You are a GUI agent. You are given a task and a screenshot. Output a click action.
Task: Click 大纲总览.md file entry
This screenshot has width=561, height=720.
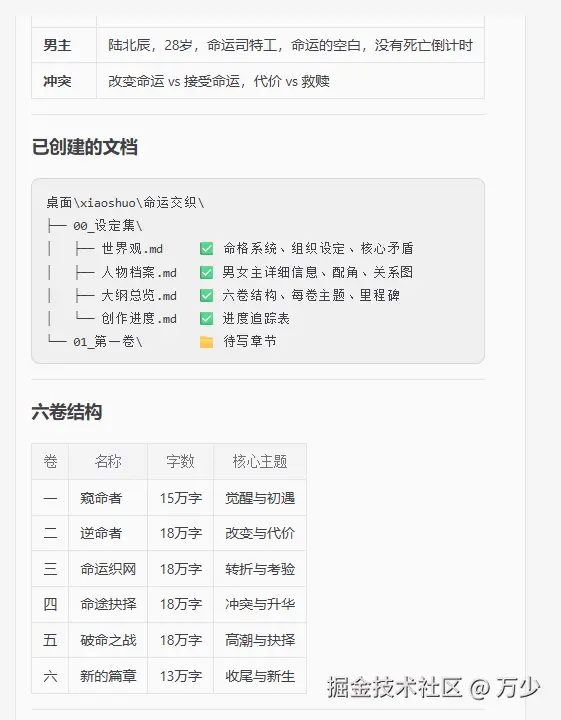tap(139, 295)
